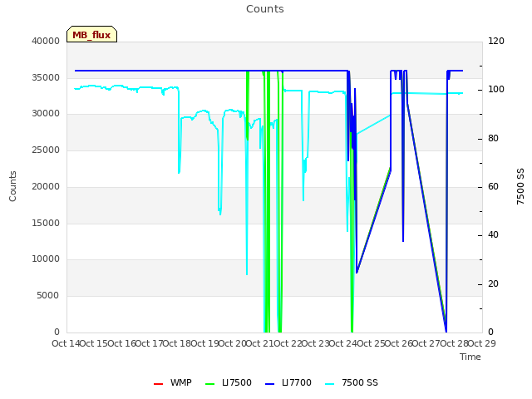Toggle the LI7700 legend entry
The width and height of the screenshot is (532, 399).
click(288, 382)
